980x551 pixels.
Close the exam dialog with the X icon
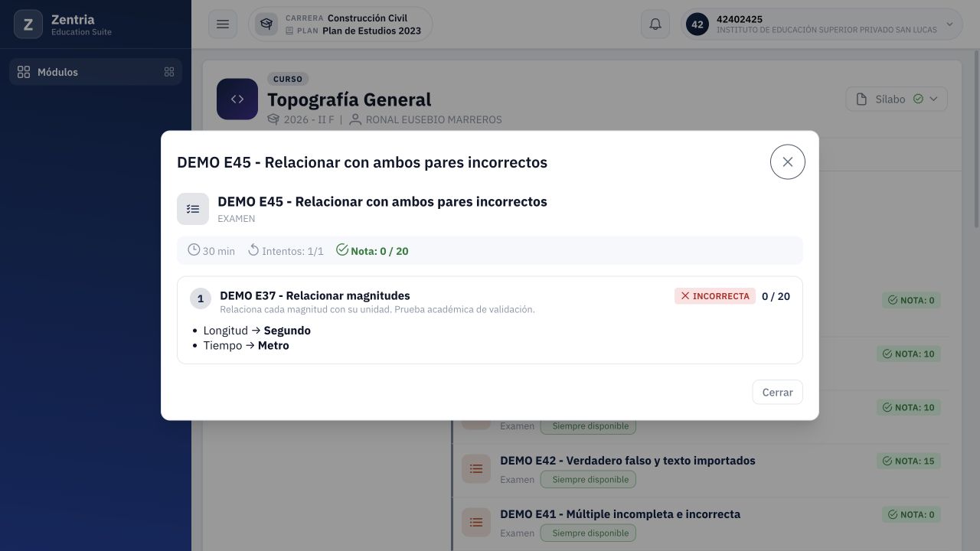pos(787,162)
